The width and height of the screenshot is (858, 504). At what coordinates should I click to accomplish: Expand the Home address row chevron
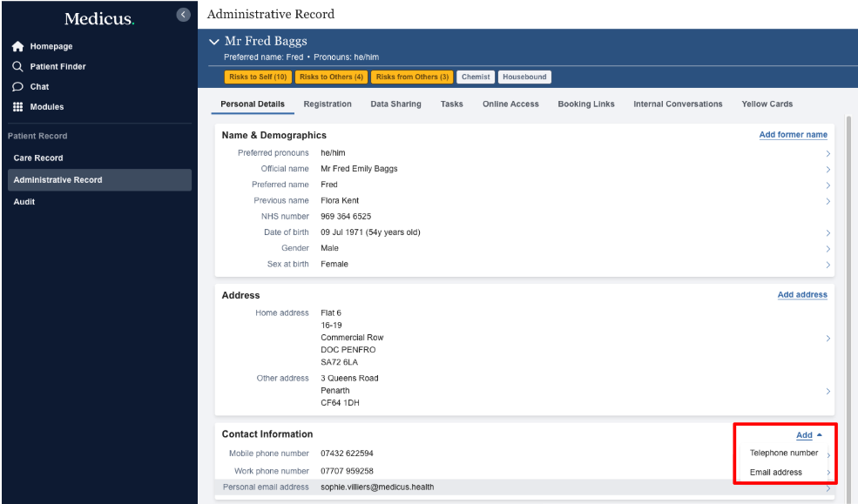click(x=828, y=338)
